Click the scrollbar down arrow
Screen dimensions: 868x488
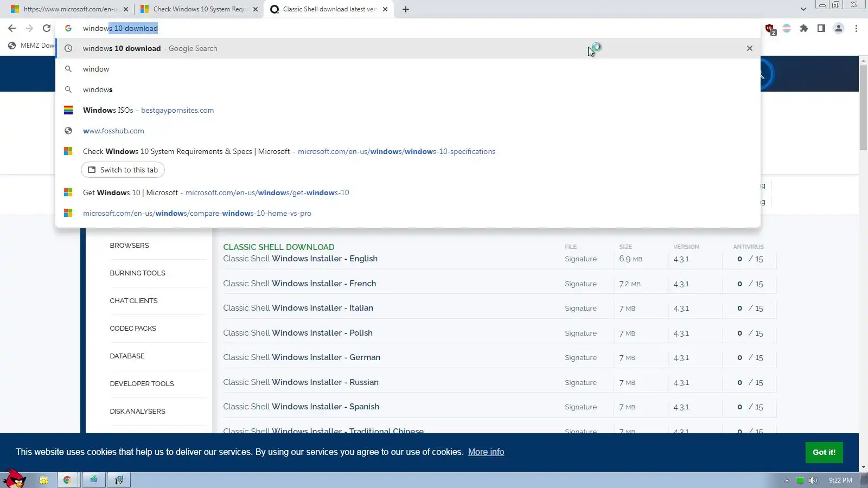click(863, 467)
